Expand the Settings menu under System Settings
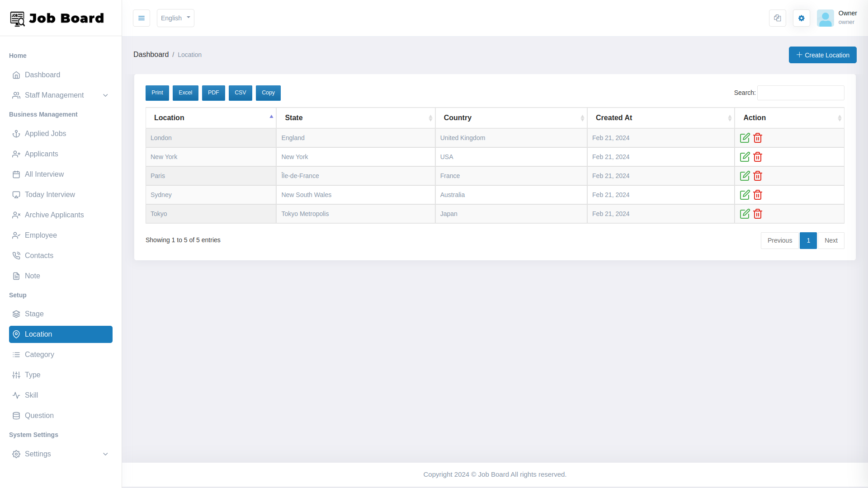Image resolution: width=868 pixels, height=488 pixels. (38, 454)
